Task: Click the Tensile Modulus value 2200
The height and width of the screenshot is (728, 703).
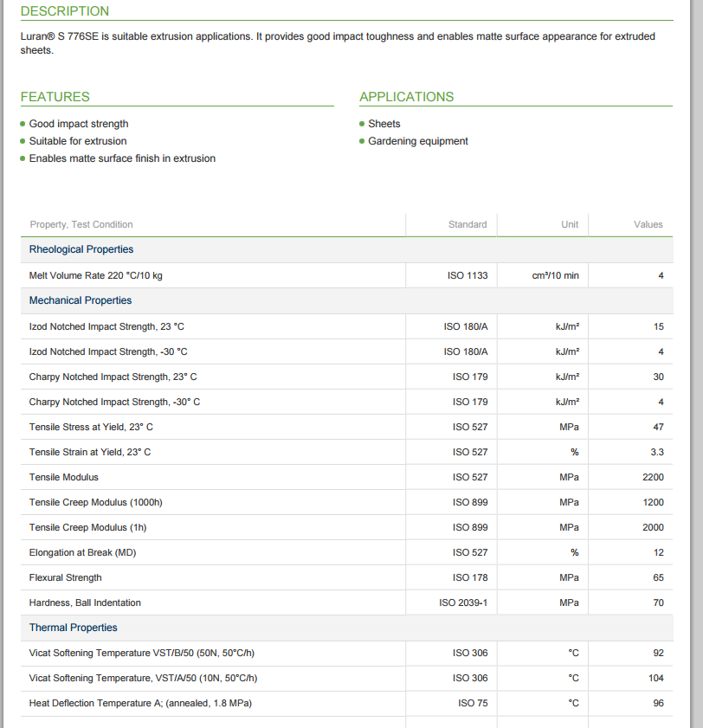Action: pos(653,477)
